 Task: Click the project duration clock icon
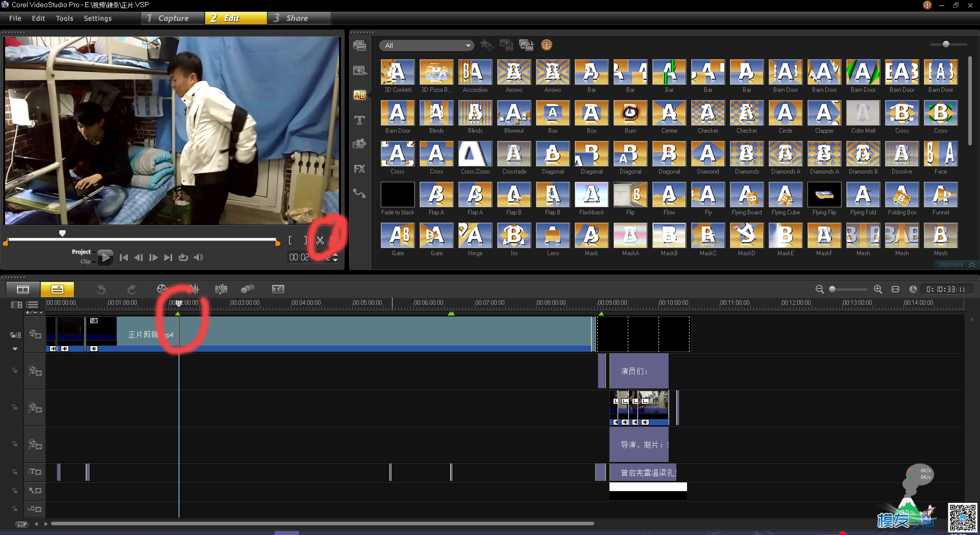coord(913,289)
